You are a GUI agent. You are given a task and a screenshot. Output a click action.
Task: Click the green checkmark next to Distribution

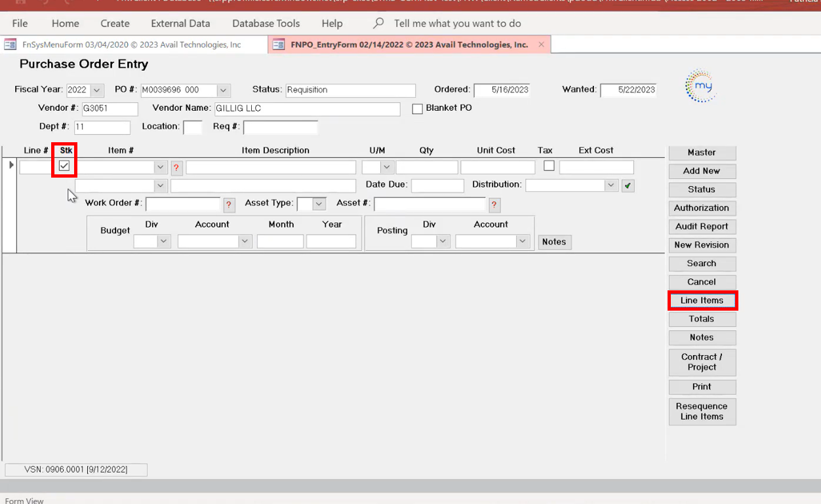pyautogui.click(x=628, y=186)
